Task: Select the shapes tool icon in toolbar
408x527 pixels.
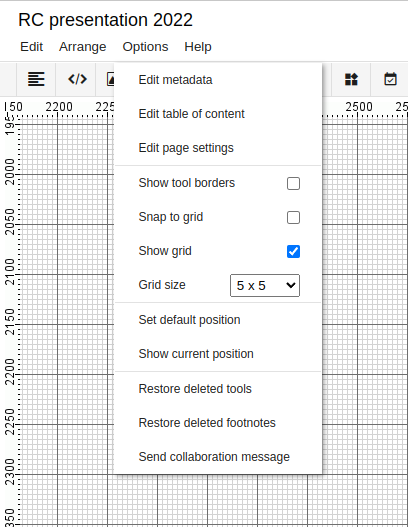Action: coord(351,79)
